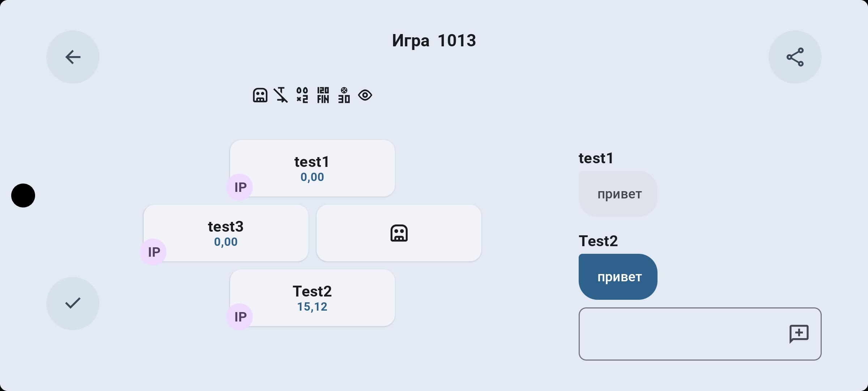The image size is (868, 391).
Task: Select the test1 player card
Action: pyautogui.click(x=312, y=168)
